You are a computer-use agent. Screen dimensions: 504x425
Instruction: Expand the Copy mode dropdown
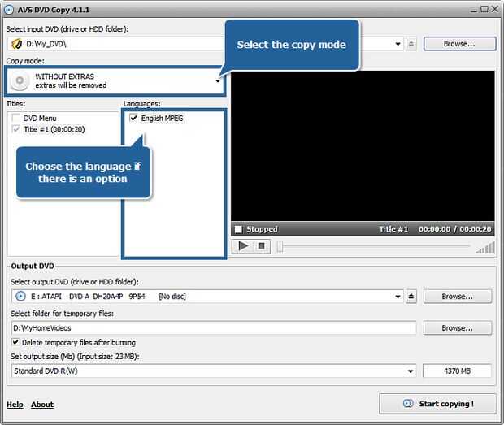tap(218, 80)
